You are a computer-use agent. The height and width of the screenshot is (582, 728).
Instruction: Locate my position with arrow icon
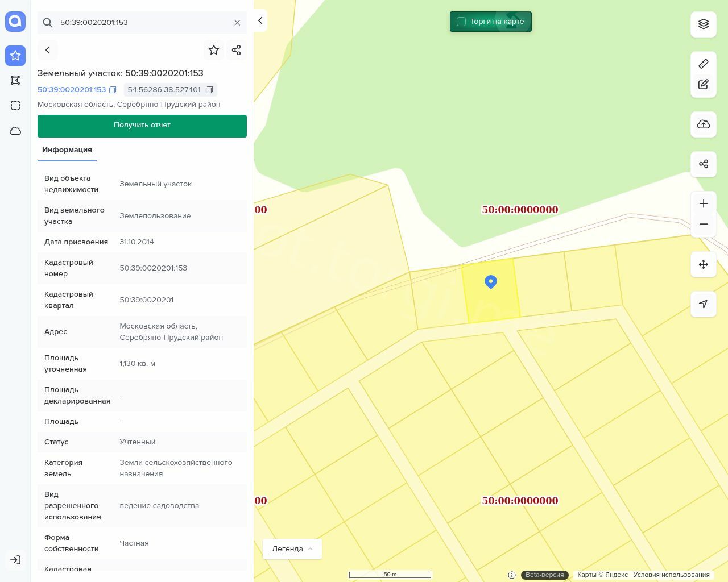[703, 304]
